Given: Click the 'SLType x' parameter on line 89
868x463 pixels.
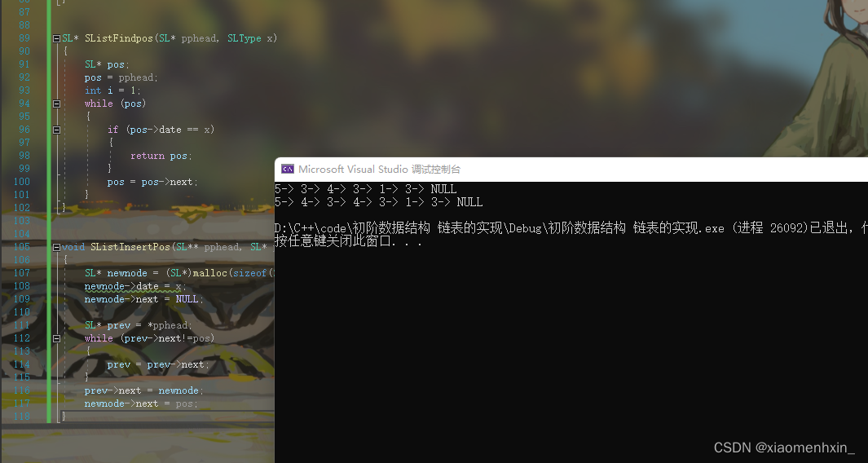Looking at the screenshot, I should (249, 38).
